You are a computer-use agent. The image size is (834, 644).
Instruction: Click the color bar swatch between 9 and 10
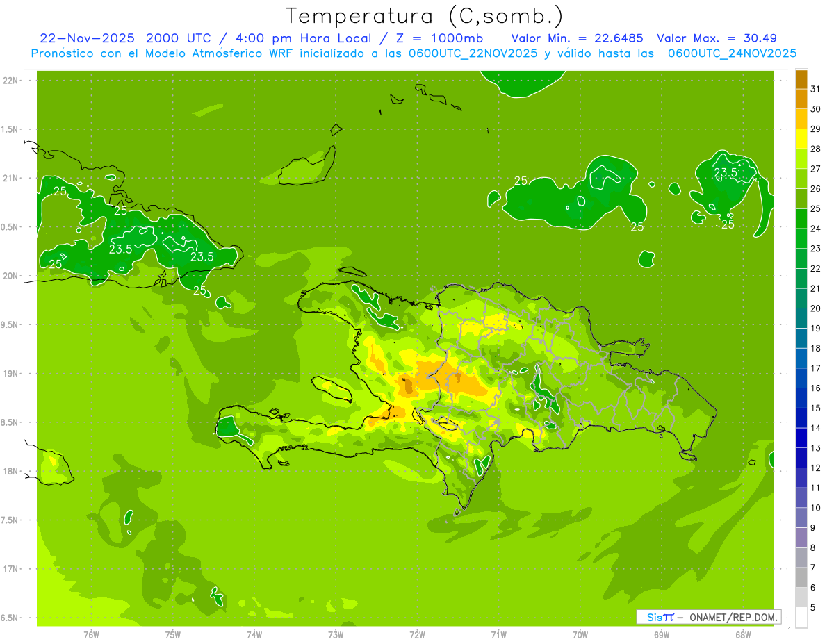(x=801, y=518)
